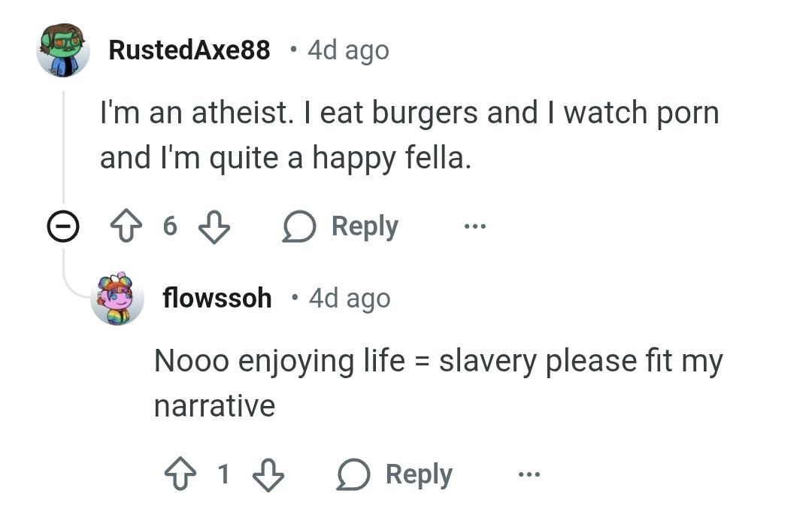Collapse the RustedAxe88 comment thread
Image resolution: width=812 pixels, height=509 pixels.
click(x=63, y=226)
